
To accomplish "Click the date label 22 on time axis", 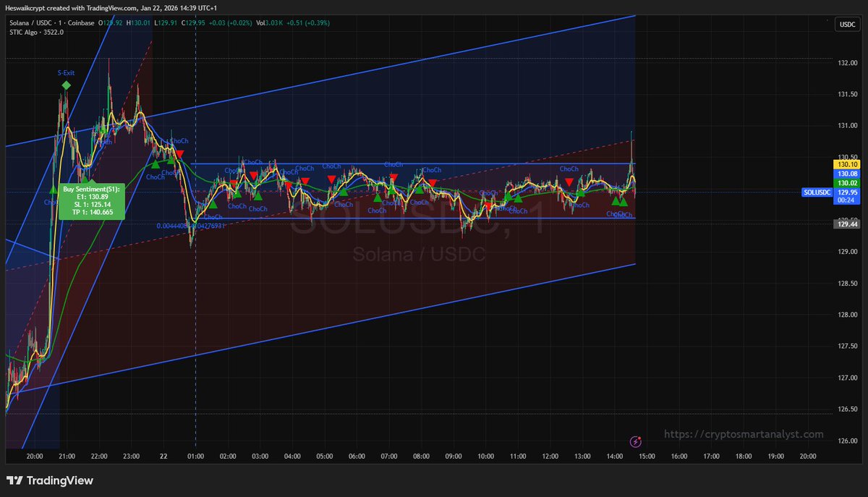I will point(163,456).
